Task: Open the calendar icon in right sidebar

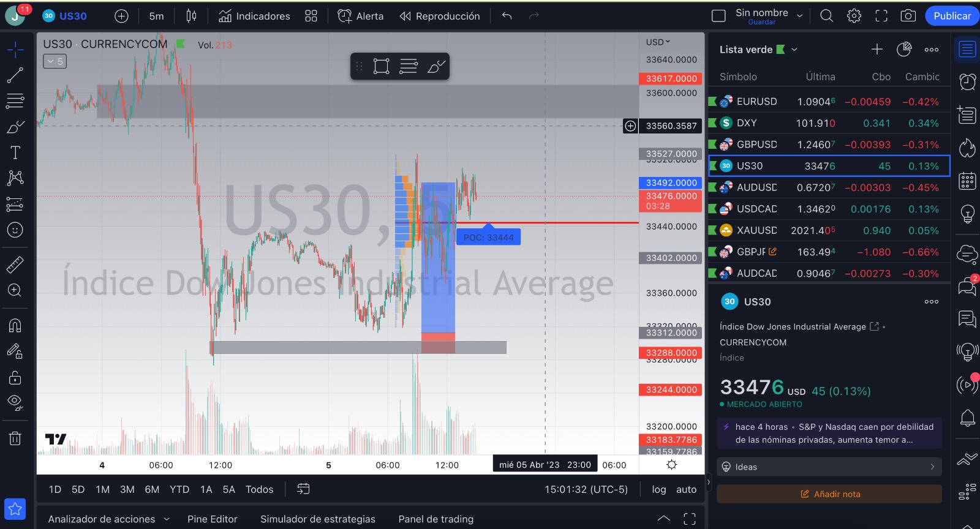Action: click(x=968, y=181)
